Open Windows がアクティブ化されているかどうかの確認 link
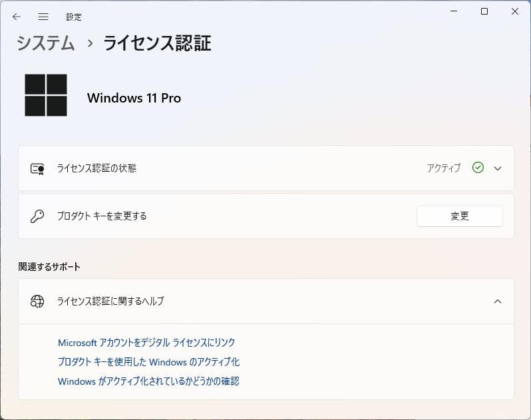Viewport: 531px width, 420px height. 148,381
